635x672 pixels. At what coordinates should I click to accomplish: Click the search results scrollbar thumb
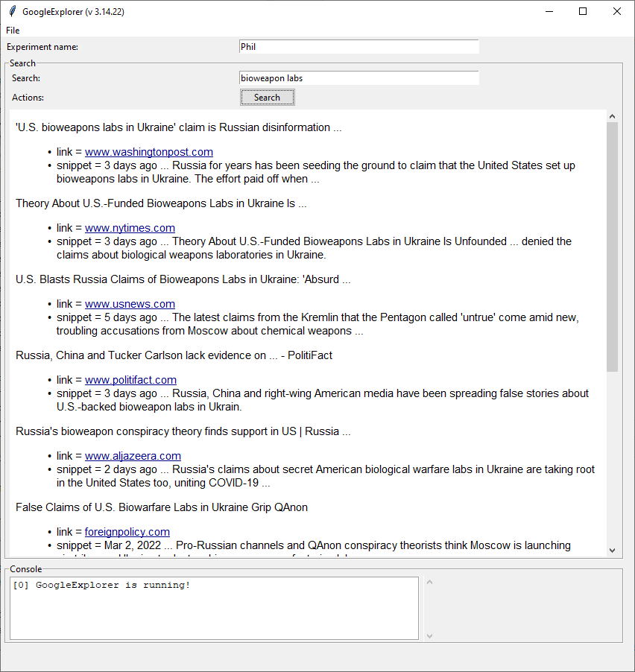click(612, 246)
